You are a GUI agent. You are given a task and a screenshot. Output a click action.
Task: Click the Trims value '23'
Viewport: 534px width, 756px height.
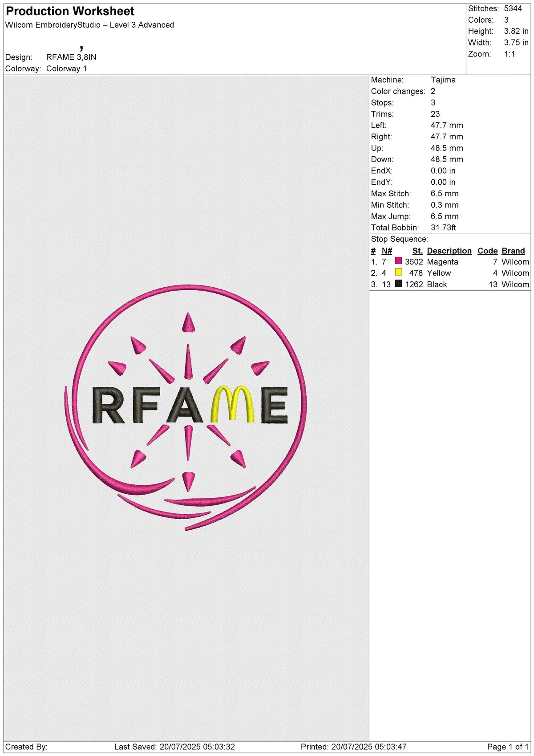pos(435,114)
